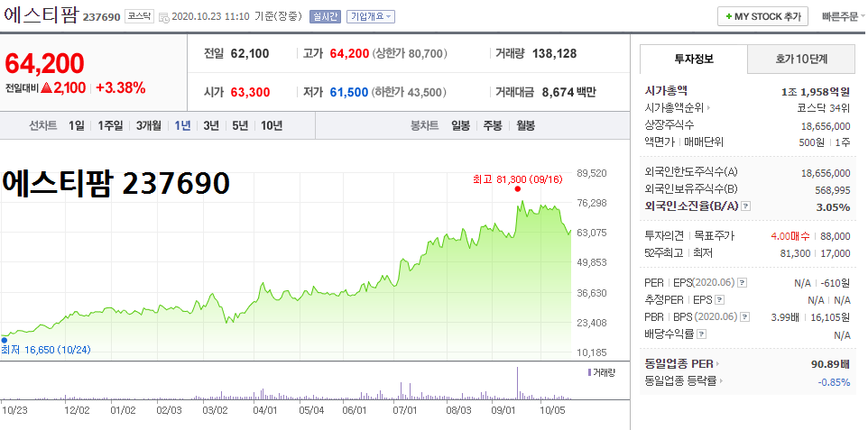This screenshot has width=868, height=430.
Task: Click the 거래량 138,128 value
Action: pyautogui.click(x=554, y=54)
